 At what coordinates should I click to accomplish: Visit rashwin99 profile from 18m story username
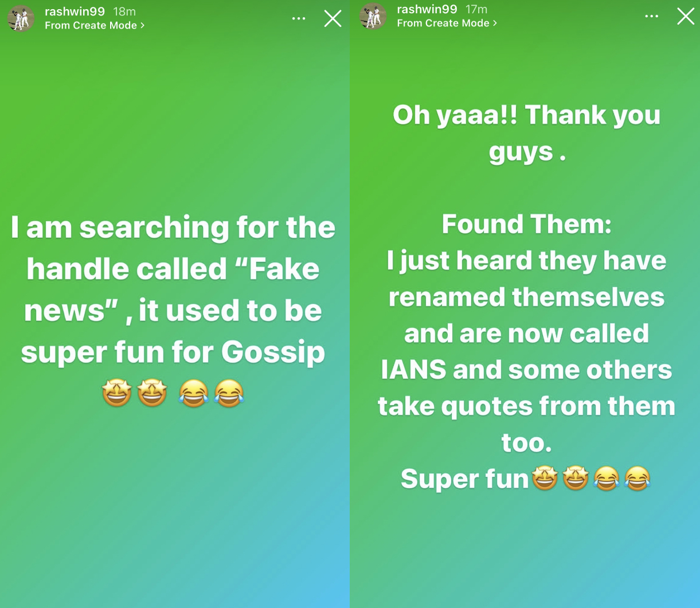75,11
